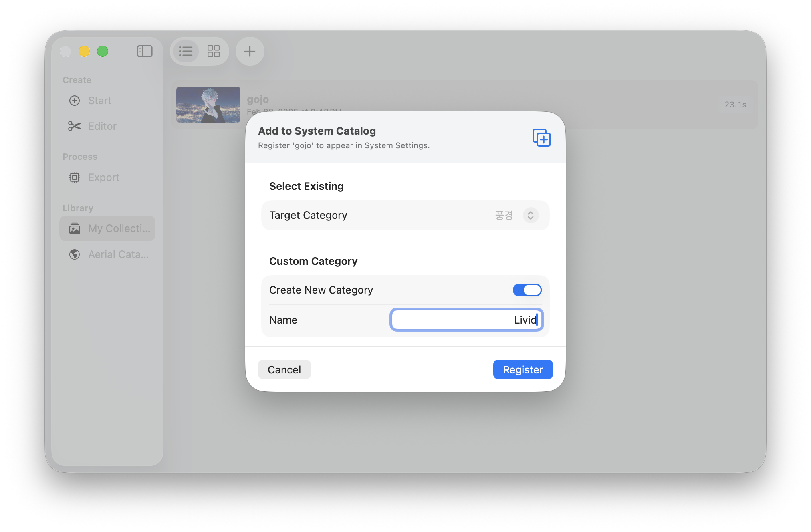Click the add-to-catalog icon in the dialog header

click(541, 137)
